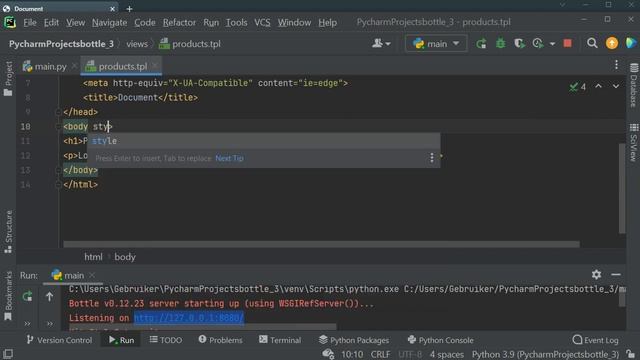Viewport: 640px width, 360px height.
Task: Click the inspections checkmark widget showing 4
Action: pos(578,87)
